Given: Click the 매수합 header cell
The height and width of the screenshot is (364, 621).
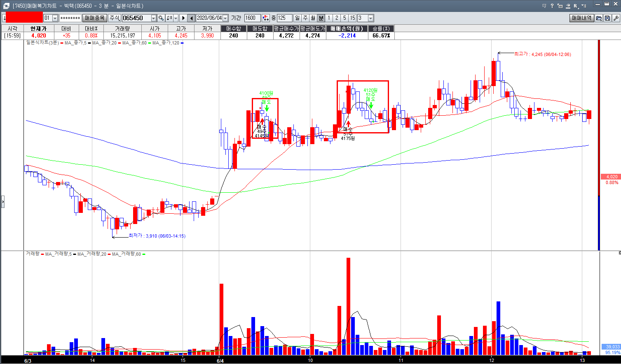Looking at the screenshot, I should click(234, 28).
